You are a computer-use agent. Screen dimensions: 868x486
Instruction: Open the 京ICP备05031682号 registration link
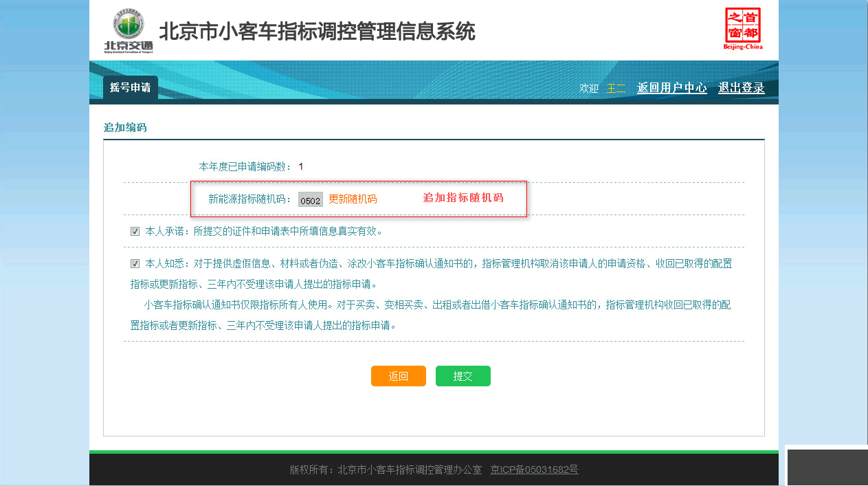[x=534, y=470]
